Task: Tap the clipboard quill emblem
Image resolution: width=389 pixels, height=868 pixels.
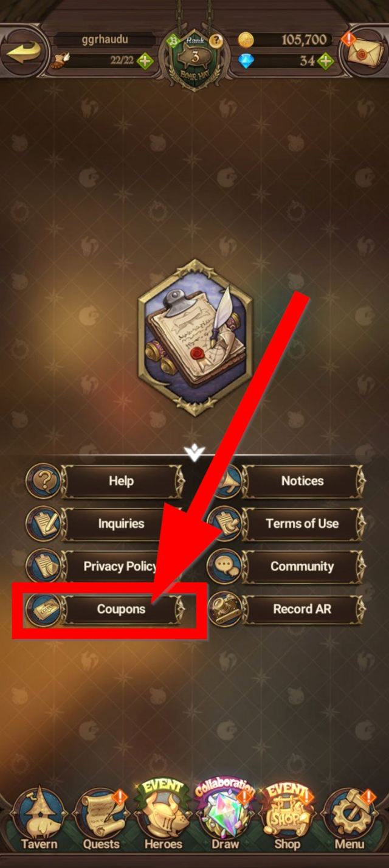Action: [194, 338]
